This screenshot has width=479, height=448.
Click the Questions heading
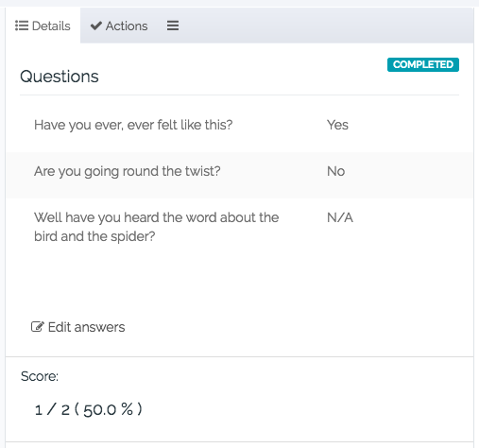click(60, 77)
